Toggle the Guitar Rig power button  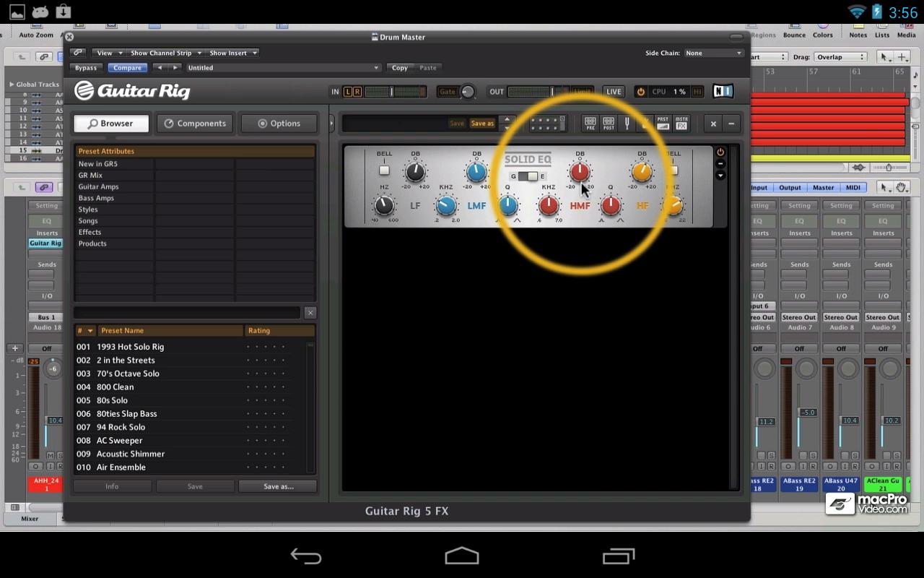click(640, 92)
